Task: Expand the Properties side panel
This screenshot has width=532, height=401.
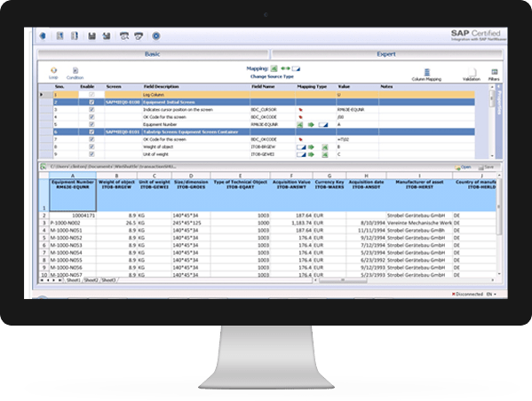Action: click(499, 100)
